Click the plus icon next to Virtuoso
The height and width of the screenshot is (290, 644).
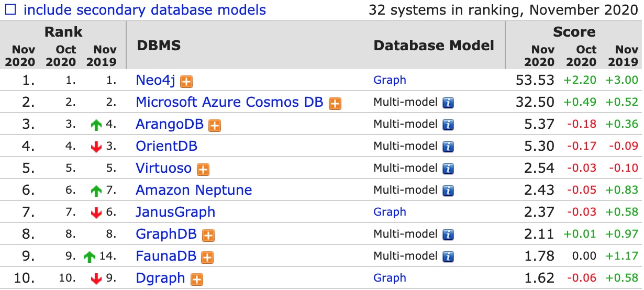tap(203, 169)
